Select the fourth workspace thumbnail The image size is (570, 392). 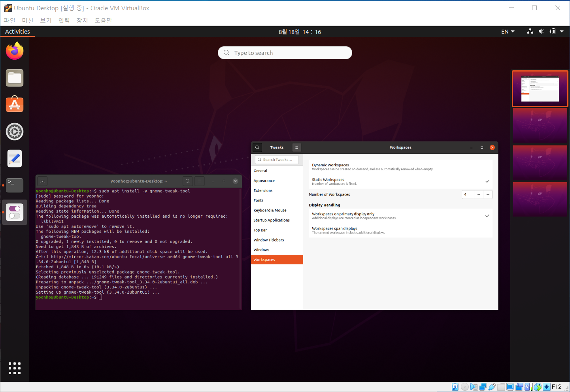540,199
